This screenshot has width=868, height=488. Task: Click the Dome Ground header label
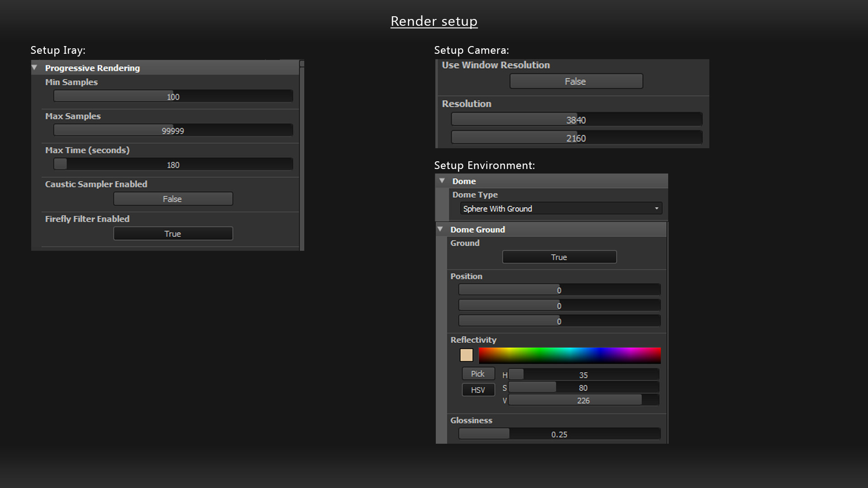pyautogui.click(x=477, y=230)
